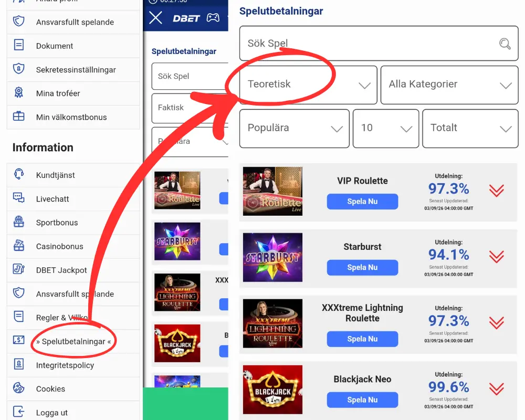Image resolution: width=525 pixels, height=420 pixels.
Task: Expand VIP Roulette details with red chevron
Action: pos(496,190)
